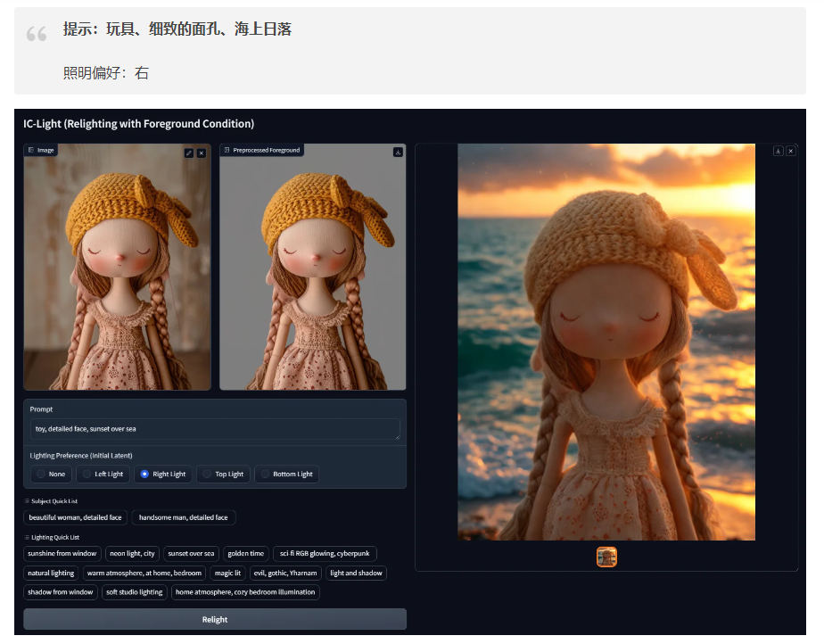The width and height of the screenshot is (824, 644).
Task: Choose Left Light lighting preference
Action: pyautogui.click(x=86, y=474)
